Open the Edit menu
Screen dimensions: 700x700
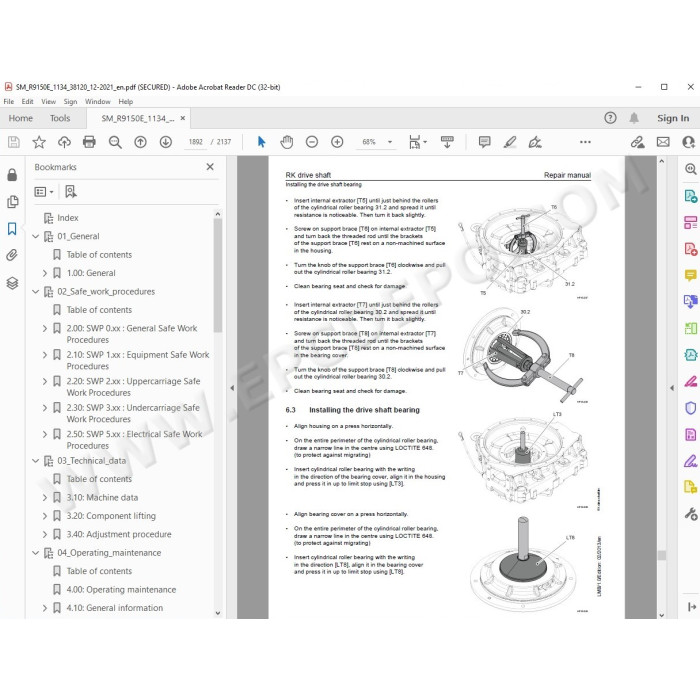point(27,102)
